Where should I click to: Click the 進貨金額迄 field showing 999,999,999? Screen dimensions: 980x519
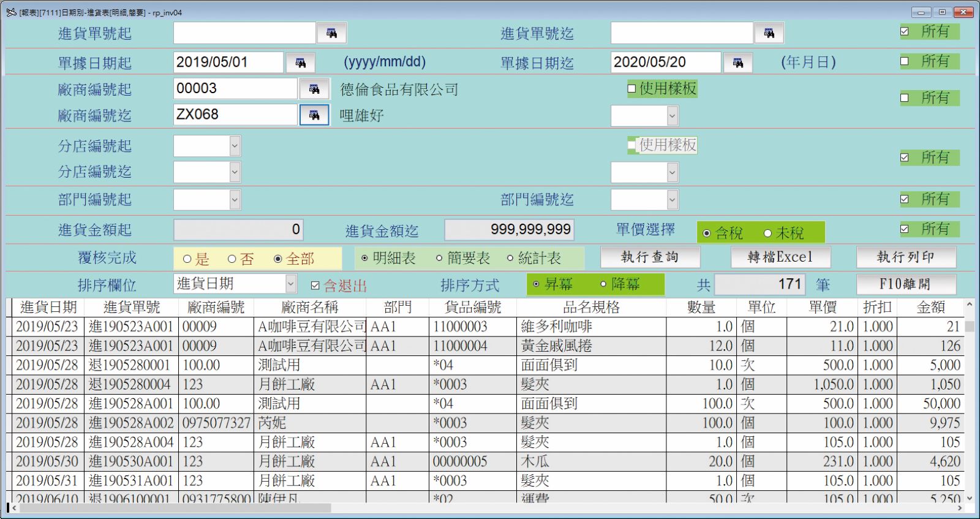[510, 230]
